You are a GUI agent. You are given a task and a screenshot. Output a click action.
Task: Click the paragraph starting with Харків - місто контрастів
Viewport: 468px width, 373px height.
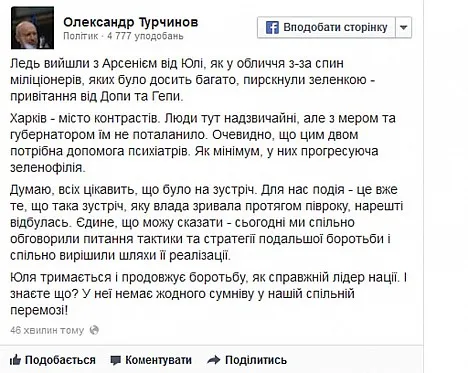[203, 143]
